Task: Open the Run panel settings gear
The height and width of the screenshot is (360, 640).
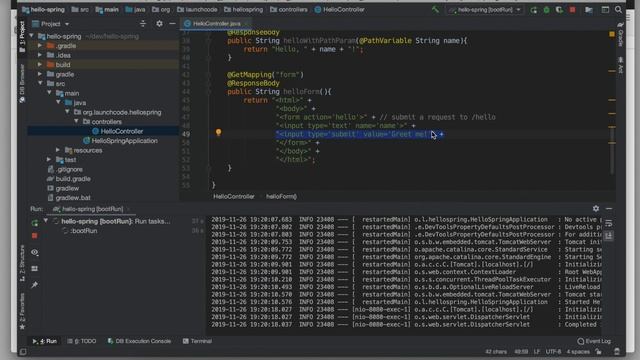Action: [596, 209]
